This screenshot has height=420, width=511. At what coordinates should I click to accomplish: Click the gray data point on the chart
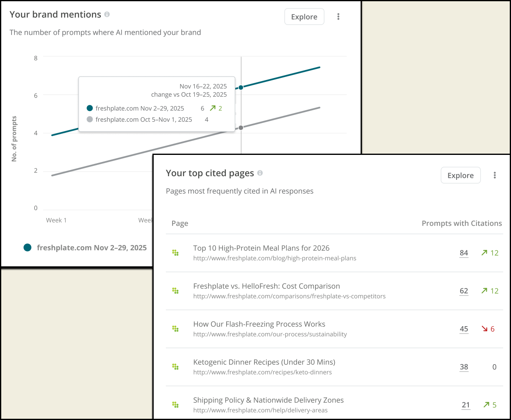coord(241,128)
